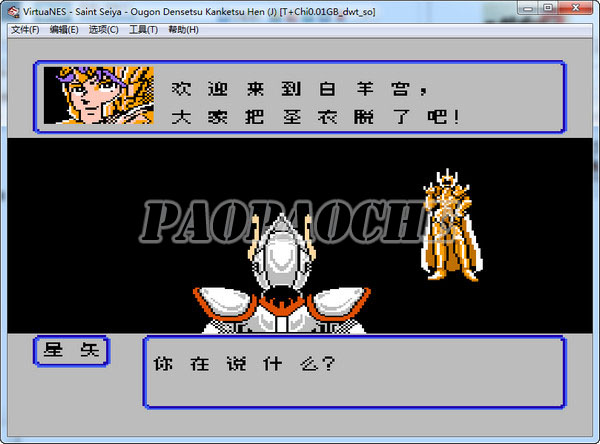
Task: Close the VirtuaNES window
Action: (x=576, y=8)
